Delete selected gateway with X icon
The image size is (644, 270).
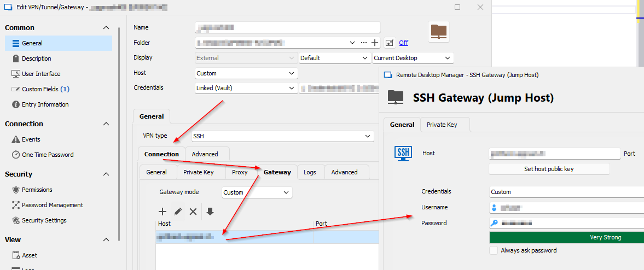click(193, 212)
